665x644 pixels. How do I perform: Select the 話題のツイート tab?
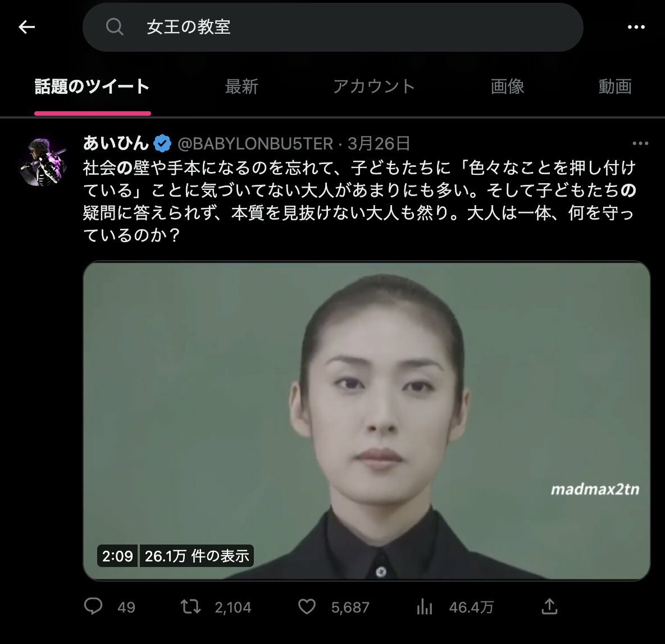pyautogui.click(x=92, y=87)
